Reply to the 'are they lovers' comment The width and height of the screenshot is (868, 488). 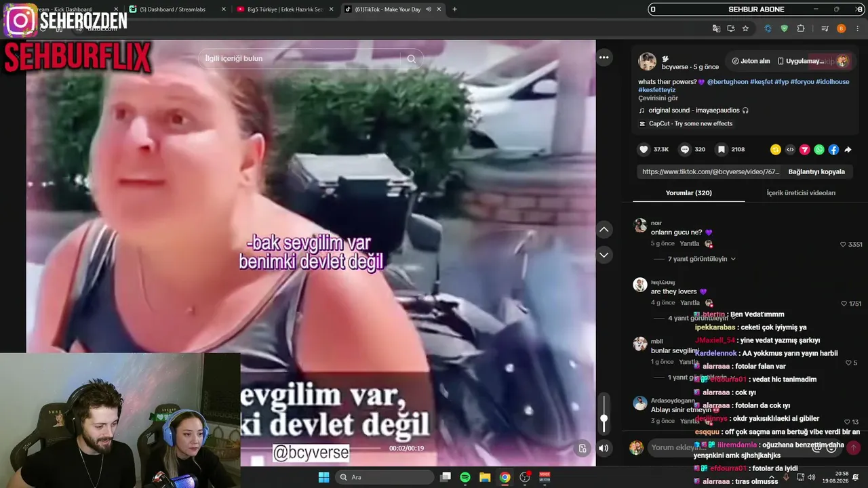pos(690,303)
